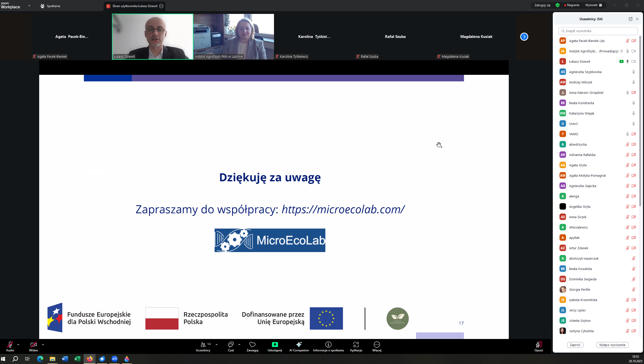Open the Wyświetl view menu
The height and width of the screenshot is (364, 644).
click(x=593, y=5)
